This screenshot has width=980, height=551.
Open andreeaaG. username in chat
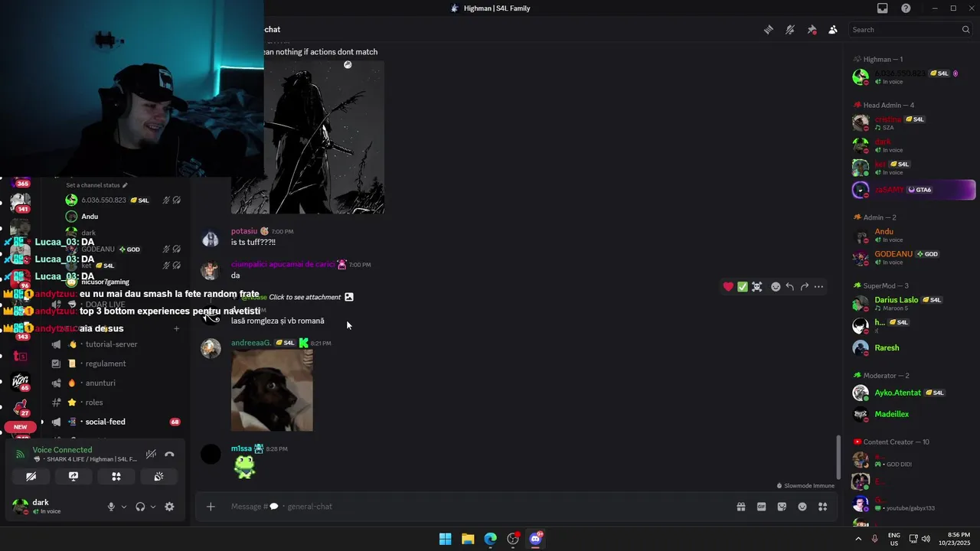click(x=251, y=343)
